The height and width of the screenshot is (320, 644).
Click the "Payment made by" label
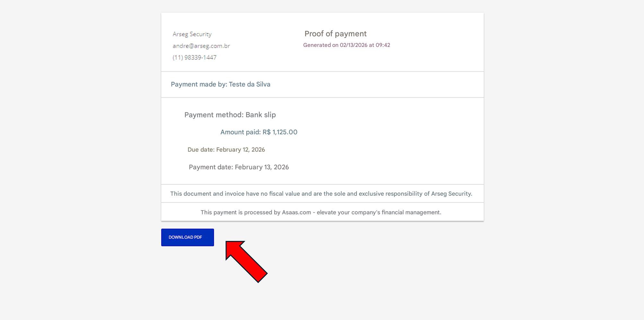[x=199, y=84]
